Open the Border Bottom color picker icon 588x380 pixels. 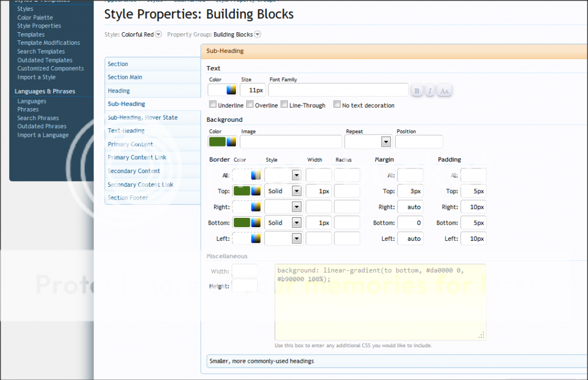(256, 222)
